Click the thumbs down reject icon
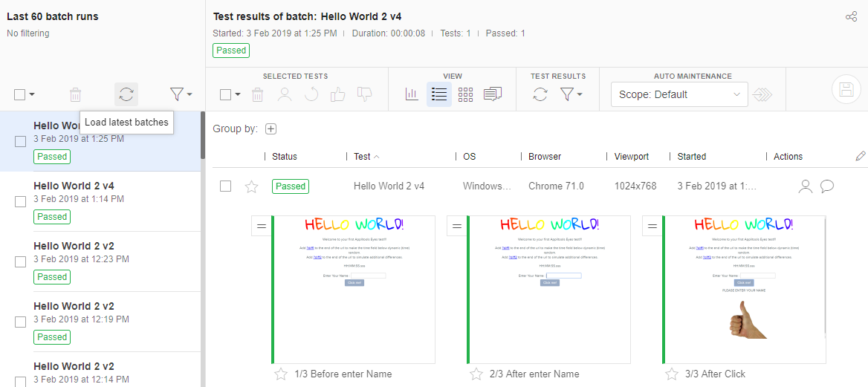 (x=364, y=94)
